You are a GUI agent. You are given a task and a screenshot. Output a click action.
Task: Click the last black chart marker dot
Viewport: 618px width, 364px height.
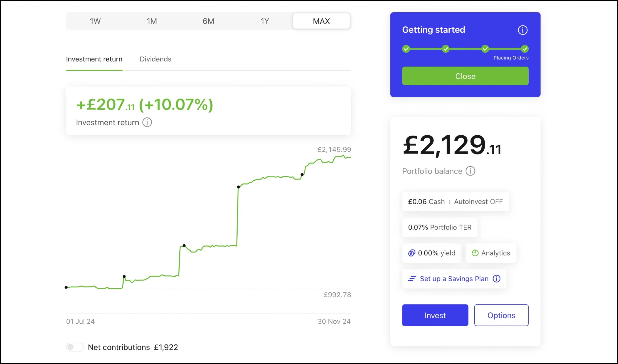tap(302, 175)
